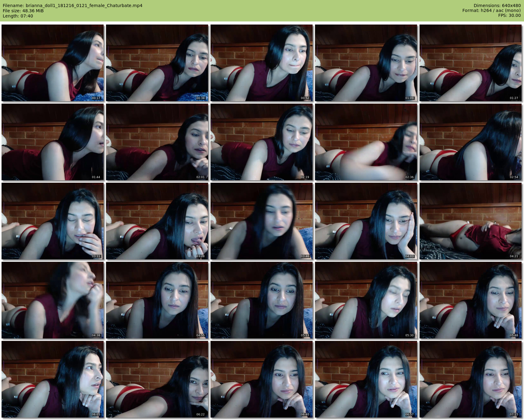This screenshot has width=524, height=420.
Task: Open the frame timestamped 01:44
Action: click(x=52, y=142)
